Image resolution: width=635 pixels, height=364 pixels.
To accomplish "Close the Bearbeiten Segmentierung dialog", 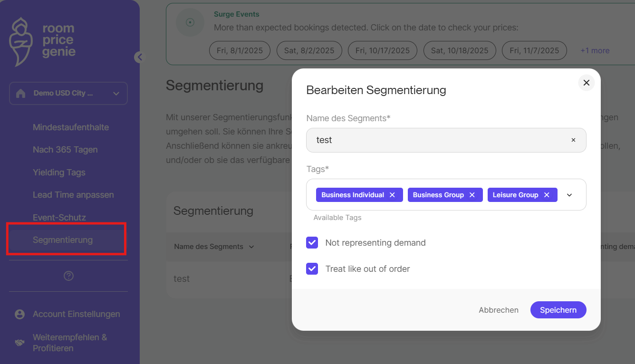I will [x=586, y=83].
